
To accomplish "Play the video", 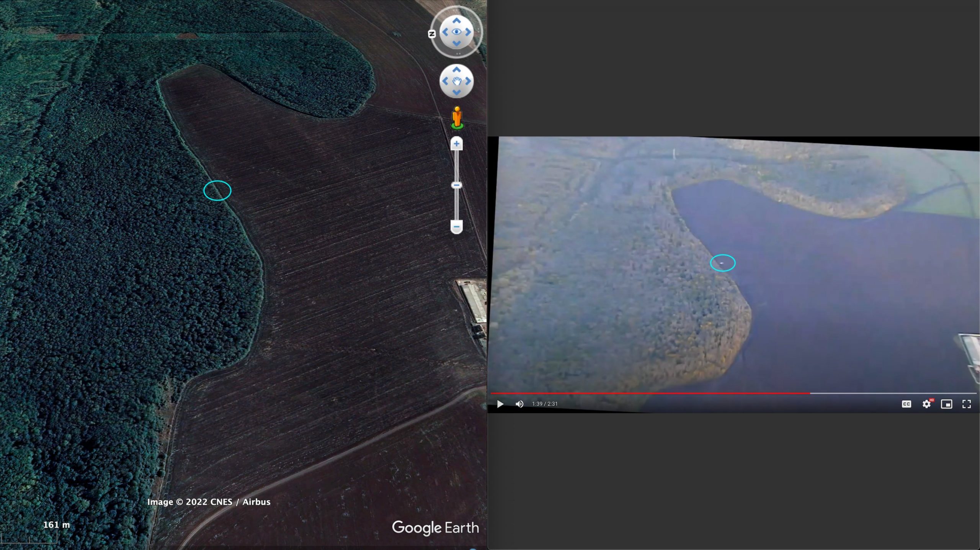I will [x=500, y=404].
